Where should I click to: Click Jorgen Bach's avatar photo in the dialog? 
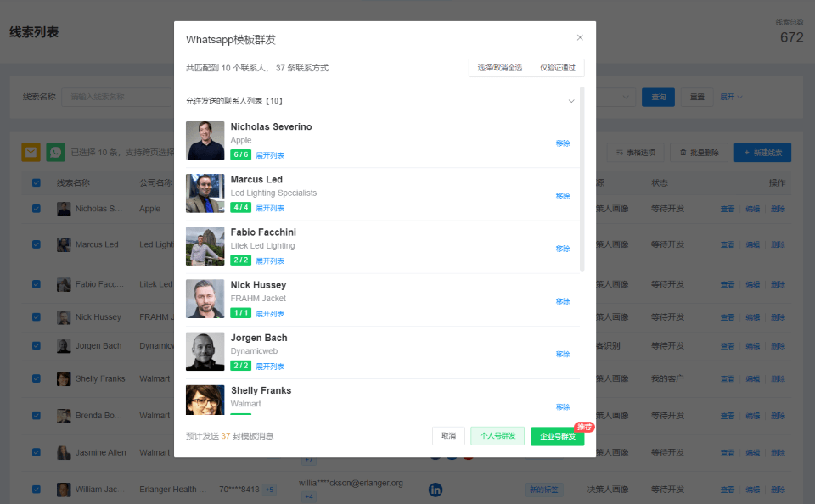(205, 351)
